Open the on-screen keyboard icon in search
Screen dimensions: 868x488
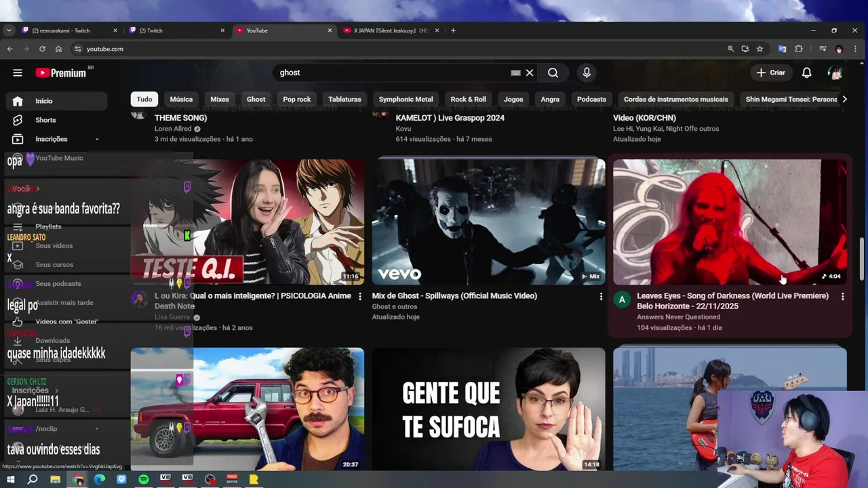(515, 73)
